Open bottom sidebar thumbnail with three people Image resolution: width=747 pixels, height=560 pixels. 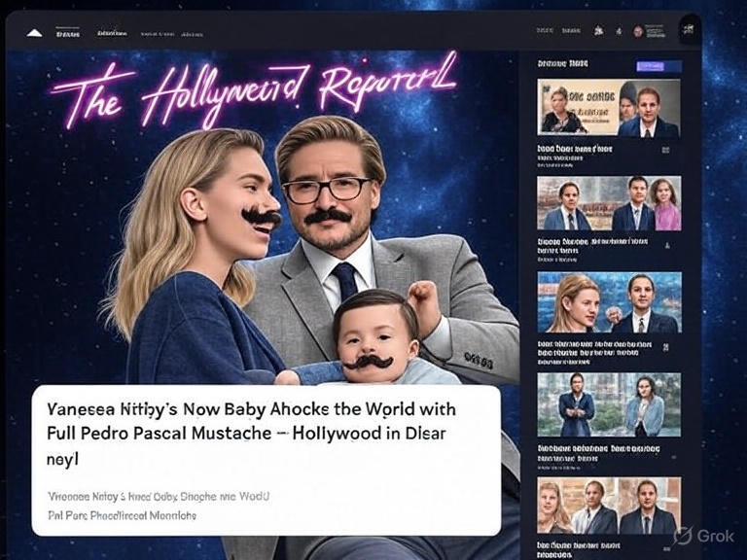pos(609,506)
